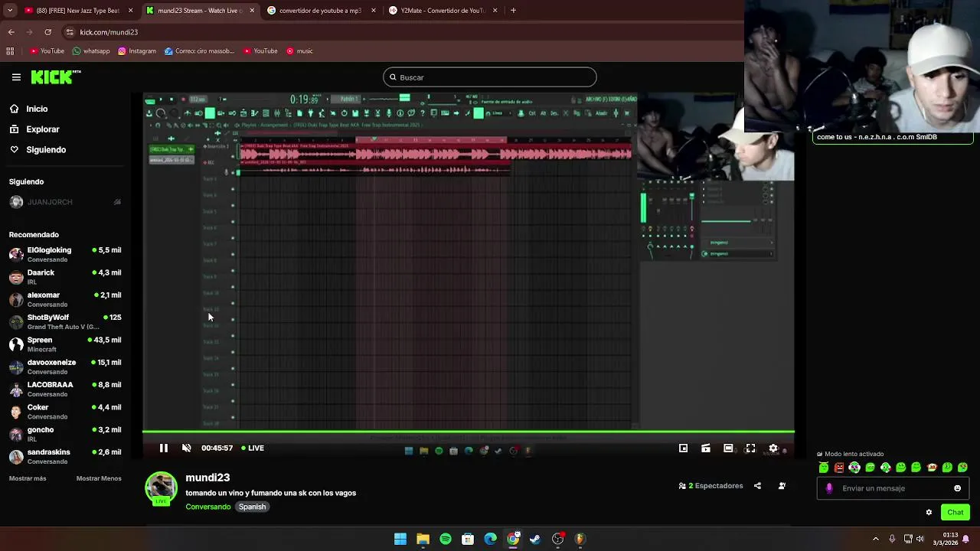
Task: Expand list with Mostrar más
Action: pyautogui.click(x=28, y=478)
